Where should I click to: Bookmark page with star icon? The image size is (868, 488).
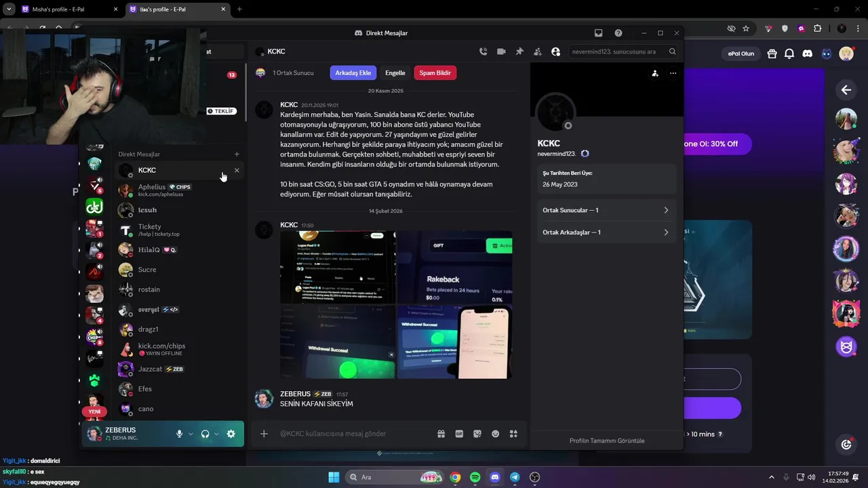(746, 28)
